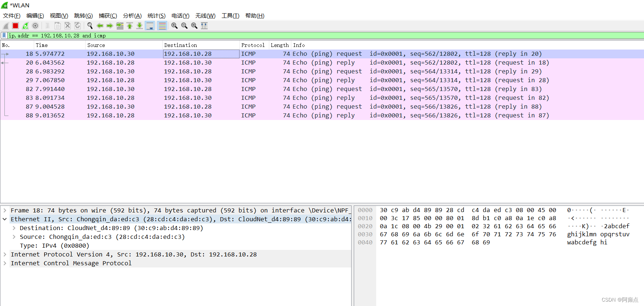Select packet 83 at time 8.091734
Image resolution: width=644 pixels, height=306 pixels.
[322, 98]
